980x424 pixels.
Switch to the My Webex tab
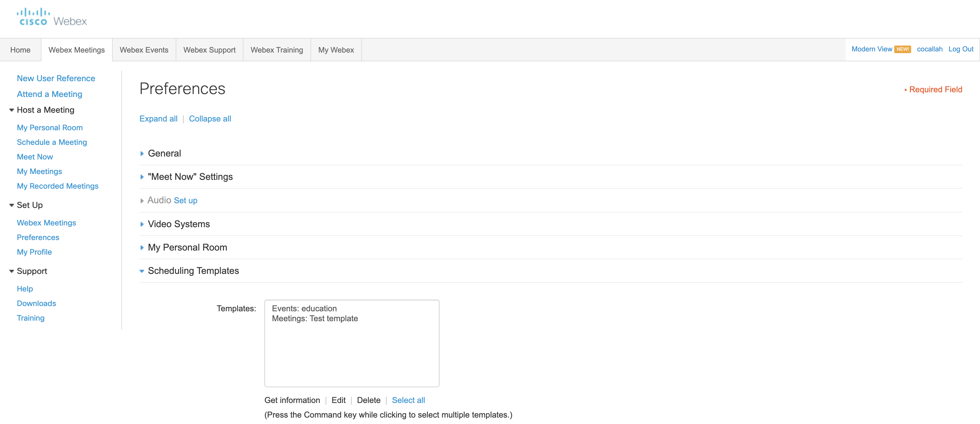[336, 49]
